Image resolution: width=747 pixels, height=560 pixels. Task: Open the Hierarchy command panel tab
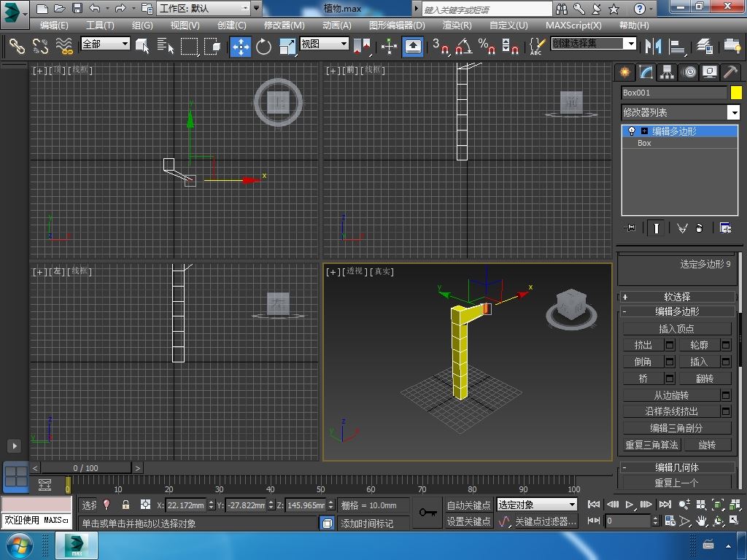(667, 72)
